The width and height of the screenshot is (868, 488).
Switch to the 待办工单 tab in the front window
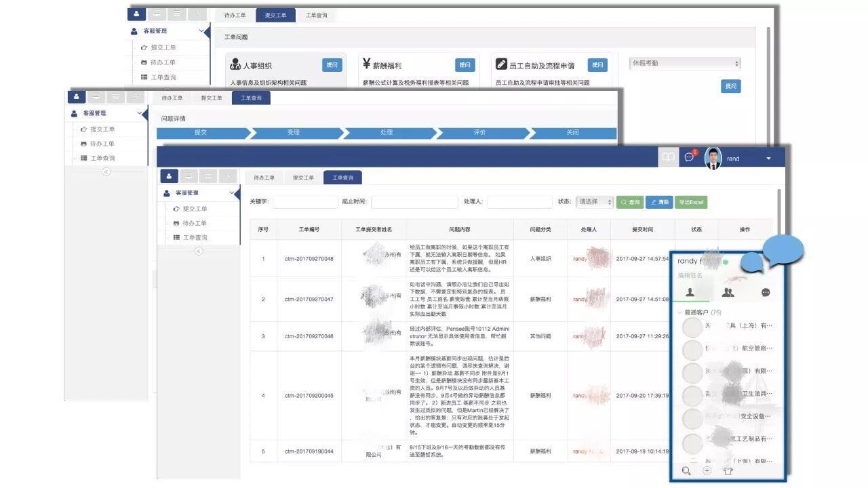click(264, 178)
